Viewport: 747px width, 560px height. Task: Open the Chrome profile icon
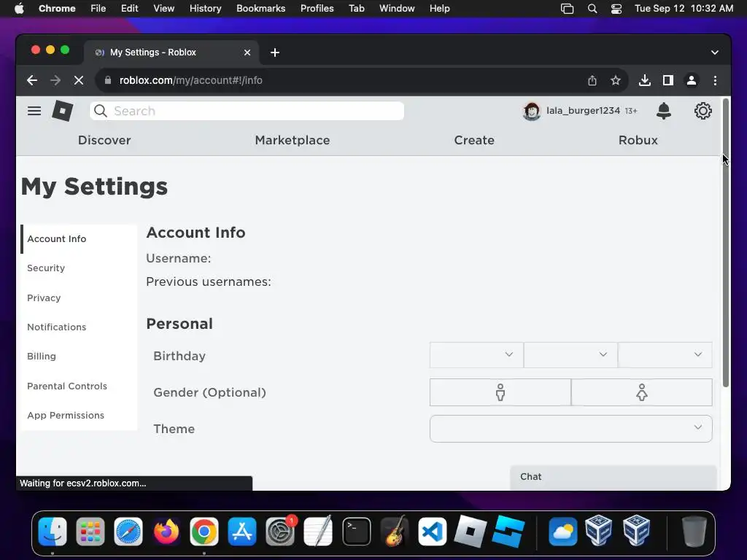click(x=692, y=80)
